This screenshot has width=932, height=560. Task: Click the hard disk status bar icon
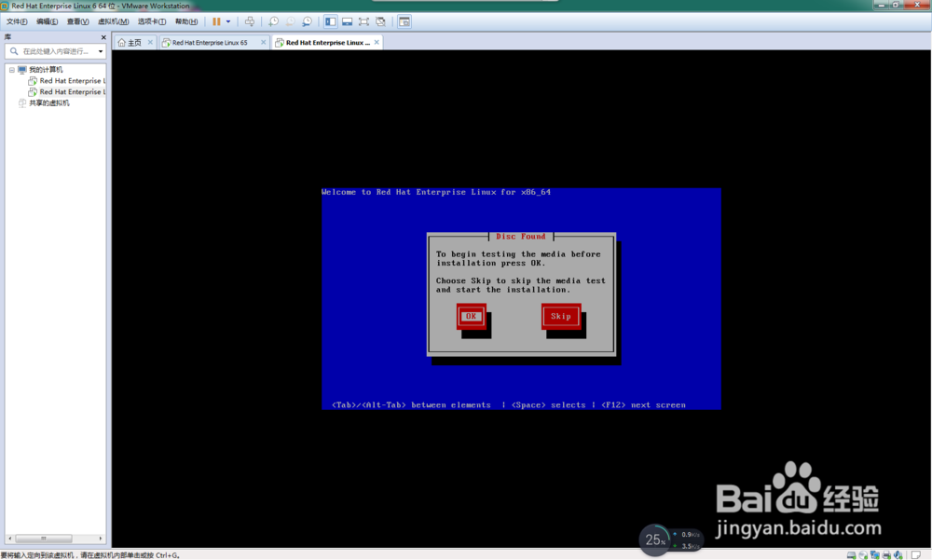851,555
